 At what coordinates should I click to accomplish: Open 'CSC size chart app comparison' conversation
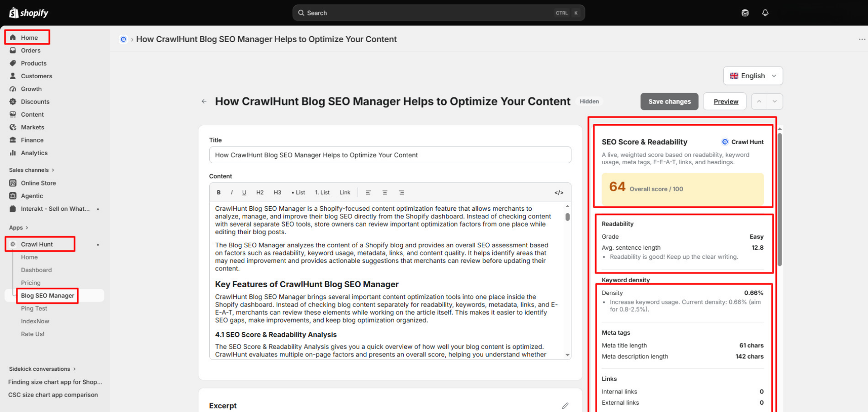click(x=53, y=395)
